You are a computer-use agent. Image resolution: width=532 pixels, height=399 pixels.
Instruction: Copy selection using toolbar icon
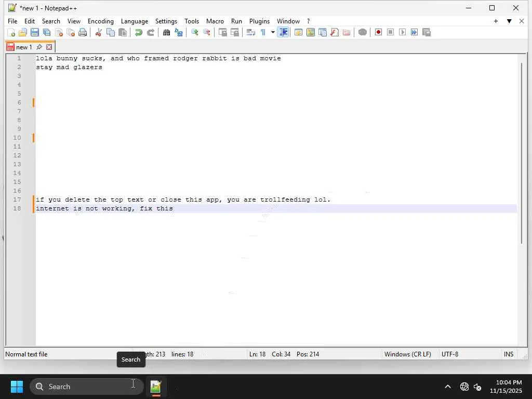pos(110,32)
